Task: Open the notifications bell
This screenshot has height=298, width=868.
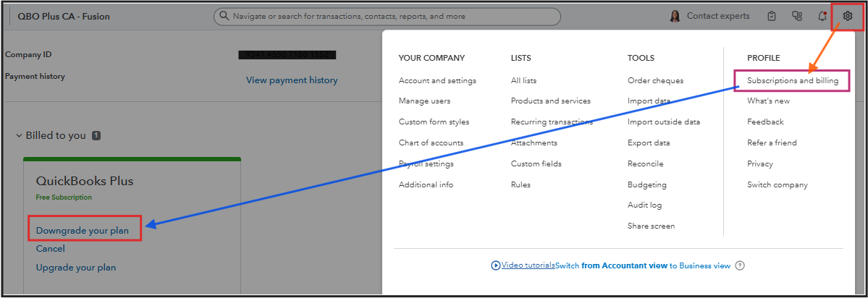Action: [822, 16]
